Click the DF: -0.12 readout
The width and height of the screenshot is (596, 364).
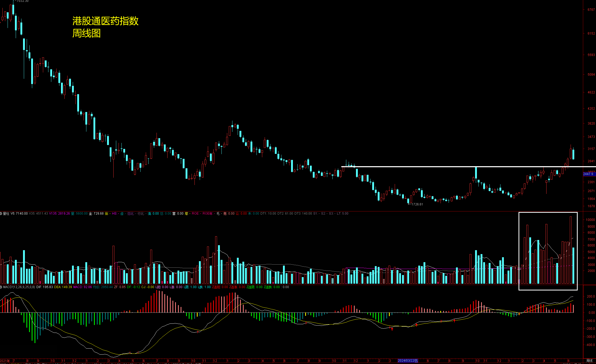click(133, 287)
